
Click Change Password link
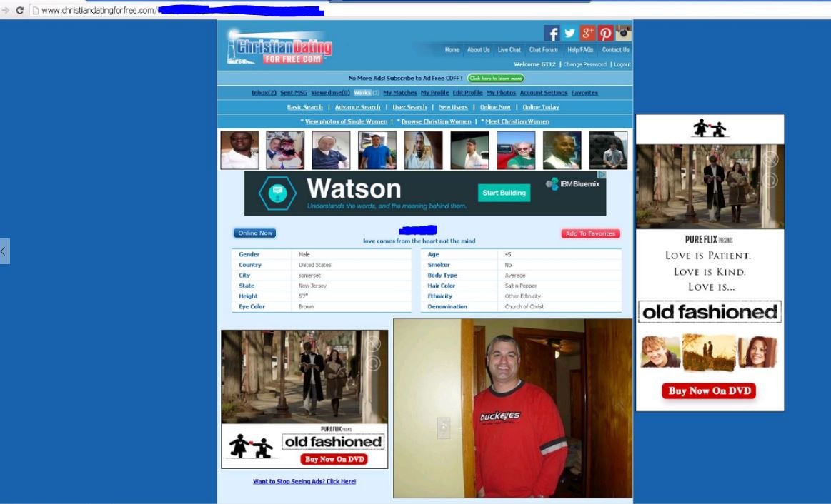(584, 64)
